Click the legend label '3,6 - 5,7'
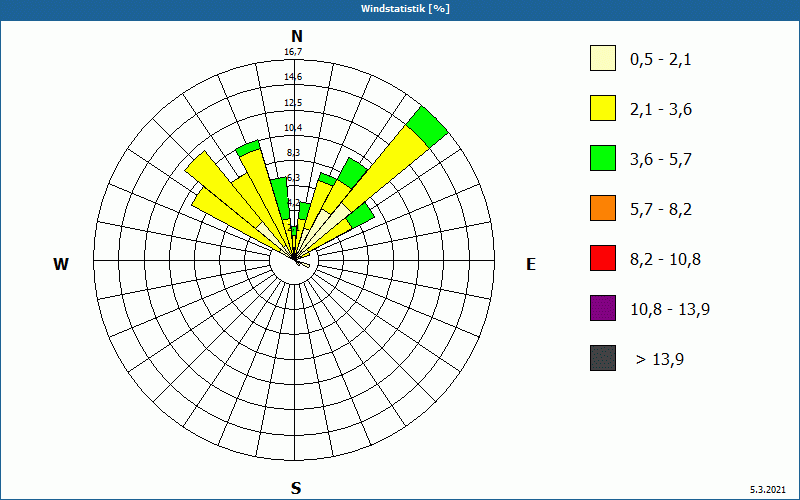The image size is (800, 500). pos(661,160)
